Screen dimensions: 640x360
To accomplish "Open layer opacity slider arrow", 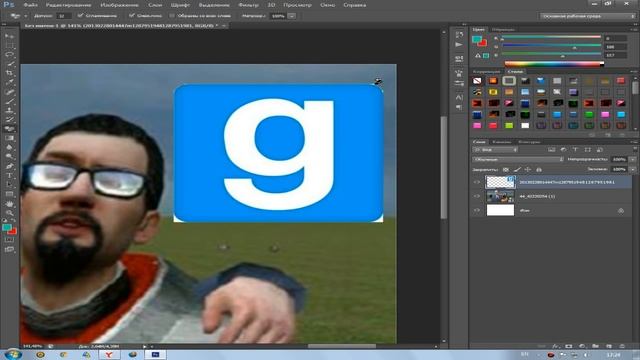I will click(633, 160).
